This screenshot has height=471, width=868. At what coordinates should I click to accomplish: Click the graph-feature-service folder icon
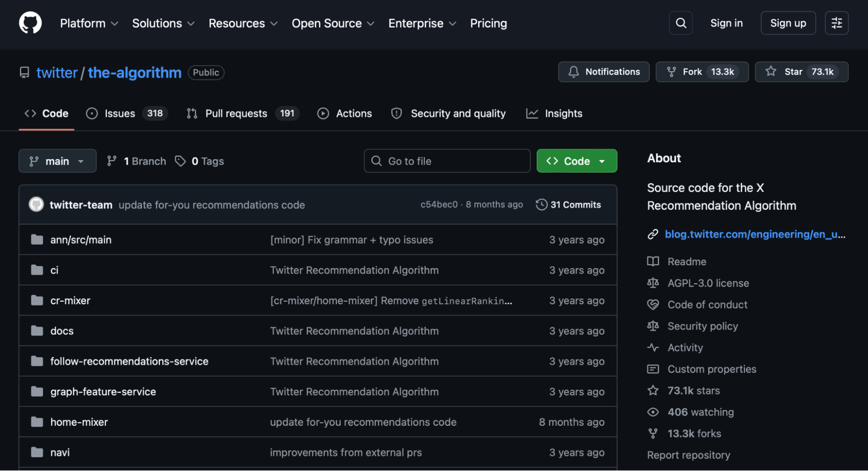point(37,392)
